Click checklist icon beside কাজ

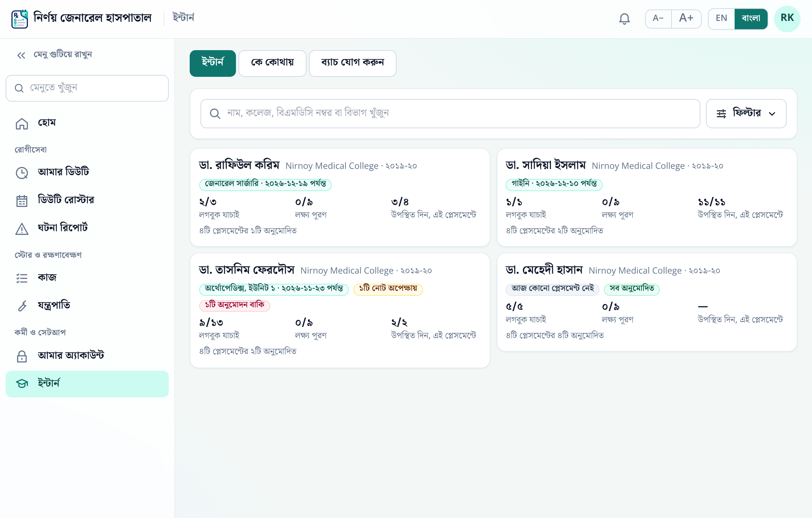click(22, 278)
